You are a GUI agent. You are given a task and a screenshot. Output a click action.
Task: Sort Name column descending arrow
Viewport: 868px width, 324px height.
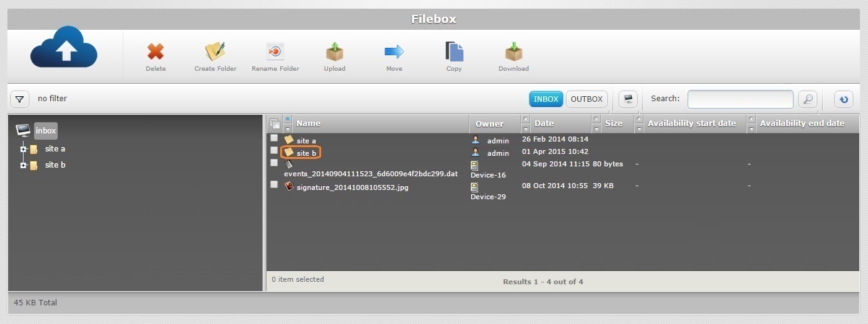click(x=288, y=128)
